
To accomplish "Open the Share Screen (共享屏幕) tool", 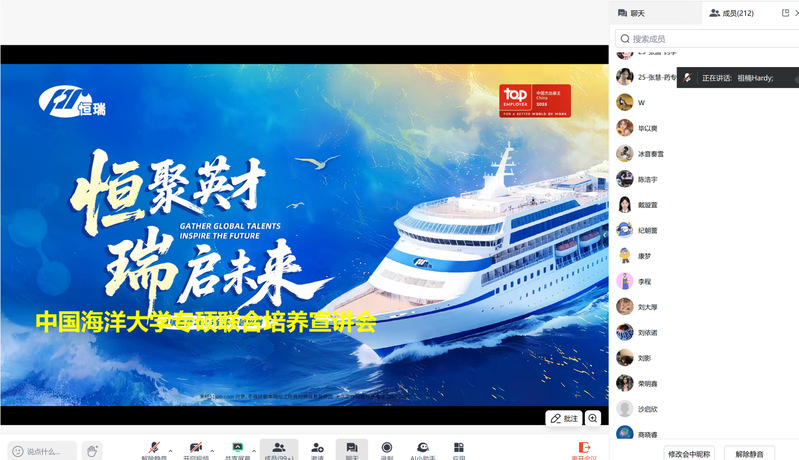I will click(x=238, y=449).
